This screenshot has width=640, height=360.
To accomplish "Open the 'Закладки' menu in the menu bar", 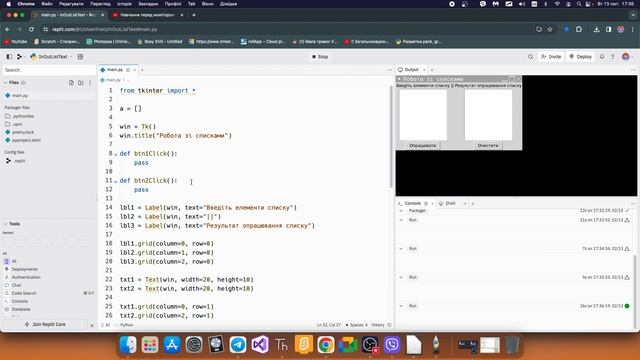I will [148, 4].
